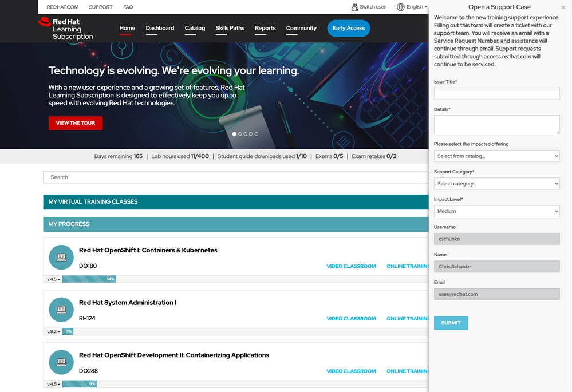Open the impacted offering catalog dropdown

(x=496, y=156)
